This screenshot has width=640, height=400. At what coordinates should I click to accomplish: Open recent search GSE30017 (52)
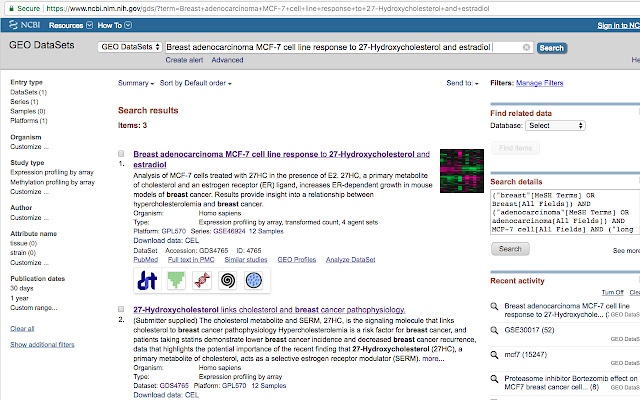point(529,330)
